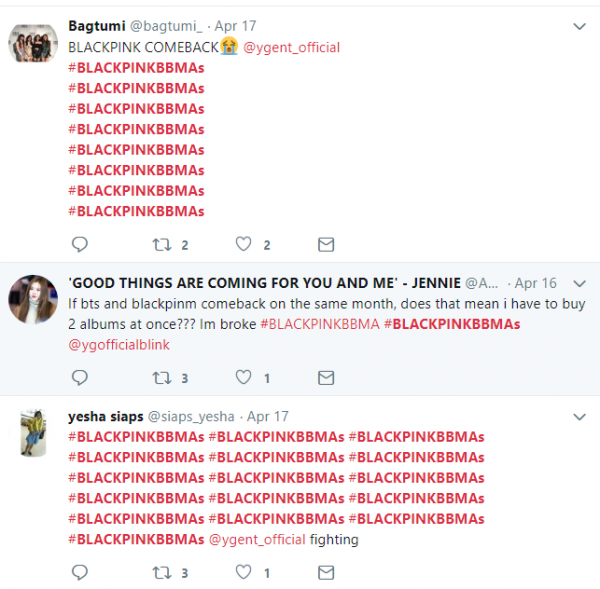Retweet Bagtumi's tweet
Screen dimensions: 600x589
pos(162,245)
